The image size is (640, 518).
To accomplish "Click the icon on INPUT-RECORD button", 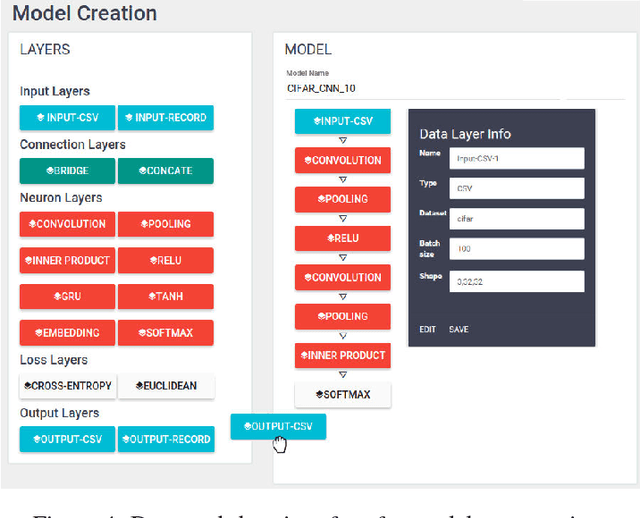I will point(129,118).
